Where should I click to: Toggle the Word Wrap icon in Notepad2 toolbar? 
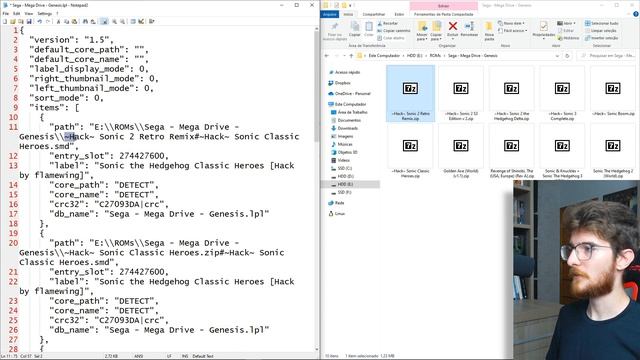click(104, 21)
